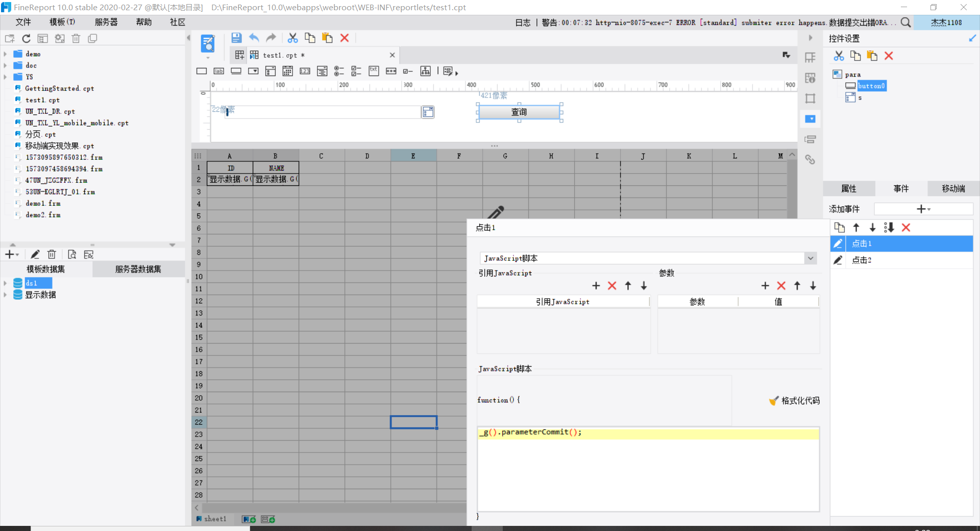Viewport: 980px width, 531px height.
Task: Open GettingStarted.cpt in file tree
Action: click(59, 88)
